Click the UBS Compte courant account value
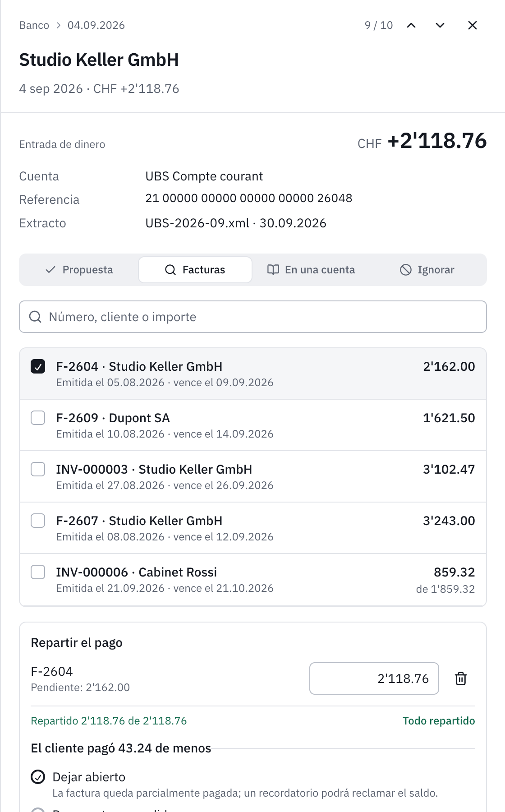 [204, 176]
